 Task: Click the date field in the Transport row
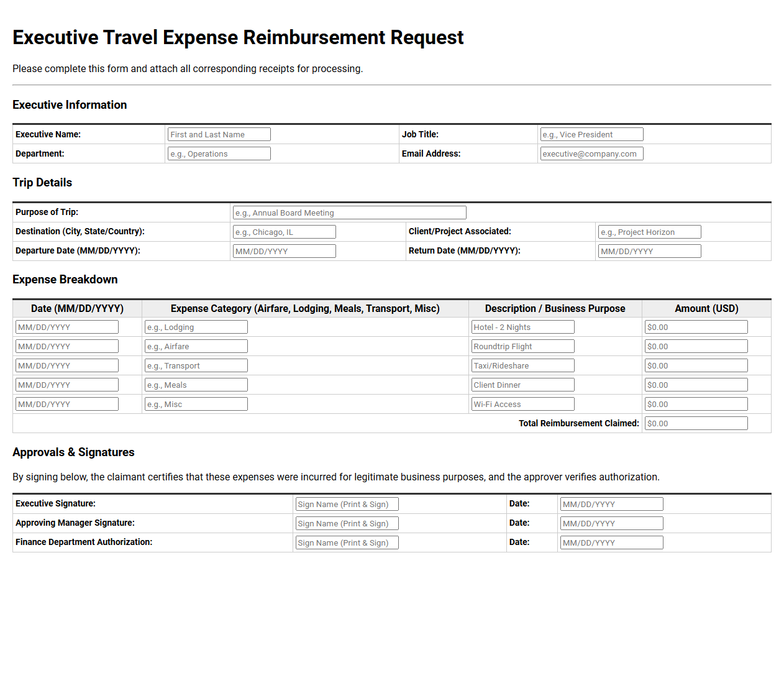pyautogui.click(x=67, y=365)
